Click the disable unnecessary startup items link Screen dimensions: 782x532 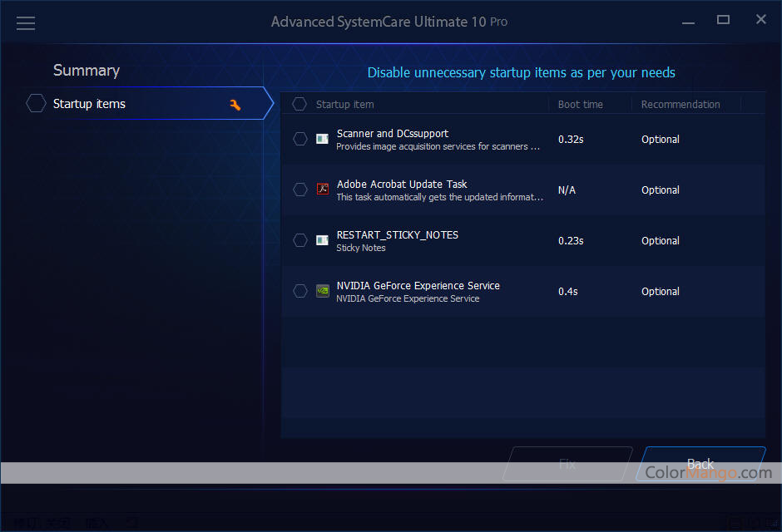click(522, 72)
